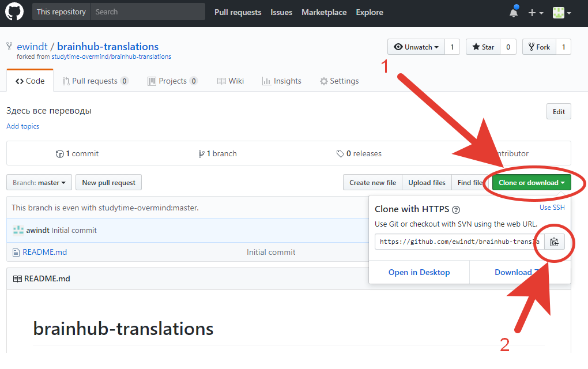Image resolution: width=588 pixels, height=369 pixels.
Task: Edit the repository description
Action: (x=559, y=111)
